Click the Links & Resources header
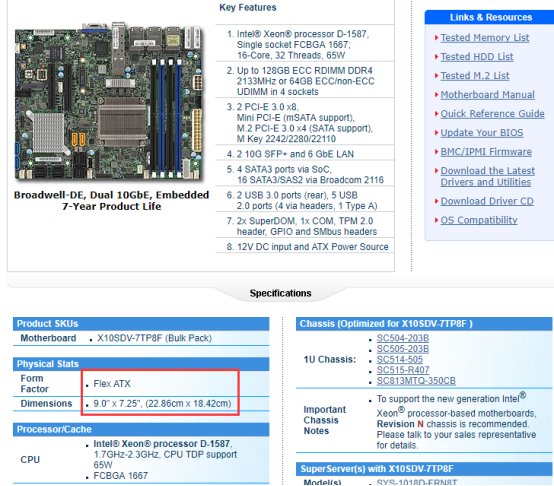The image size is (554, 486). point(491,17)
